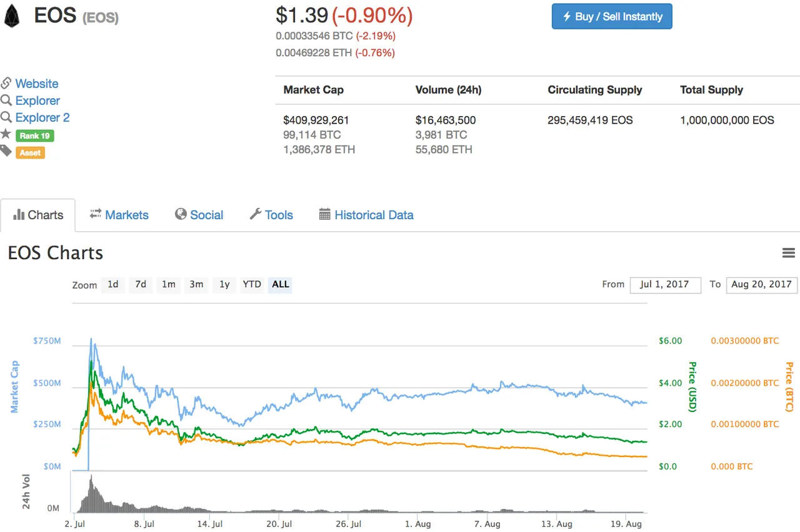Viewport: 800px width, 532px height.
Task: Set chart zoom to 1y
Action: click(224, 285)
